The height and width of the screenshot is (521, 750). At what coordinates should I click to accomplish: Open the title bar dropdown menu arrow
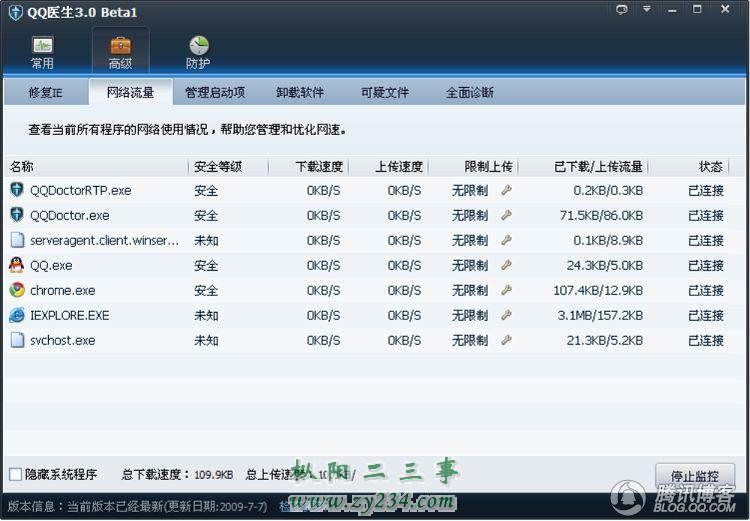(647, 9)
